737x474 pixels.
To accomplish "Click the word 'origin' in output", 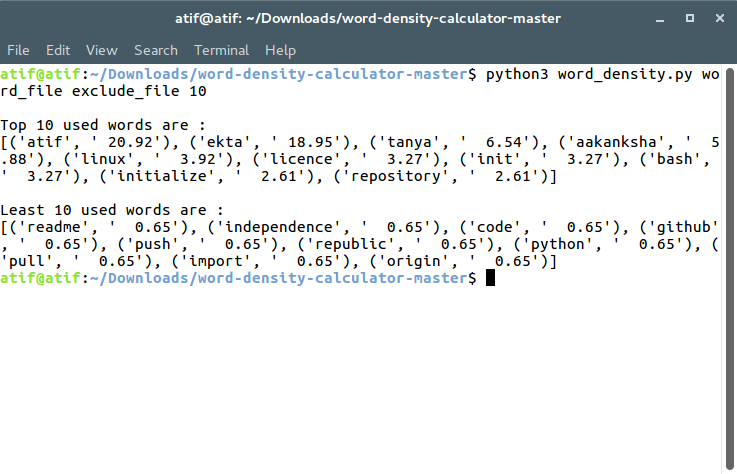I will point(413,261).
